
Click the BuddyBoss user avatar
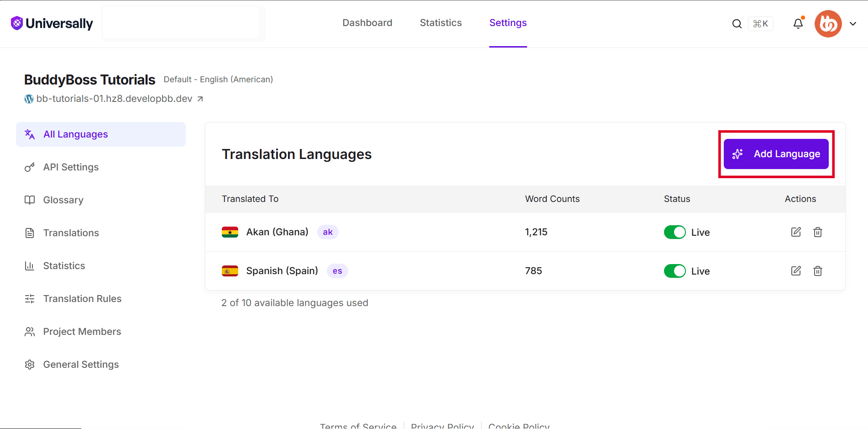pyautogui.click(x=828, y=24)
